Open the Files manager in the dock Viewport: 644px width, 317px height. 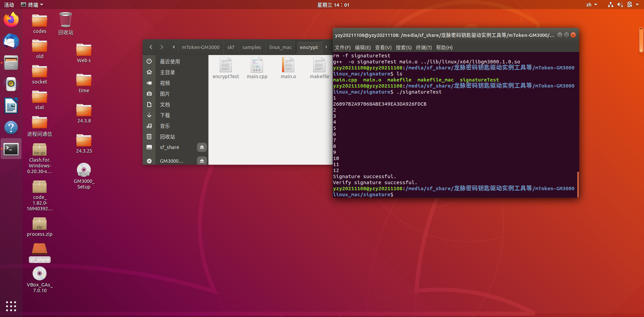point(11,63)
